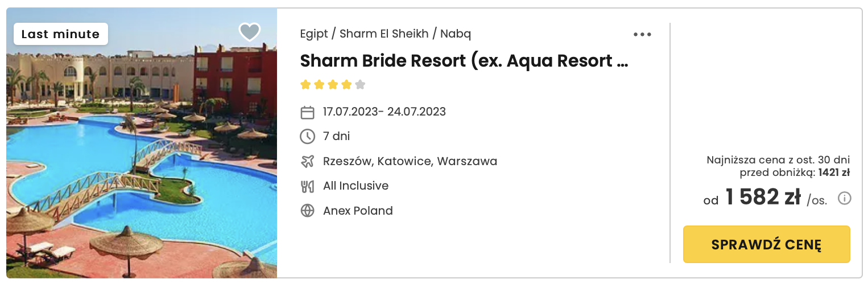
Task: Click the Egipt / Sharm El Sheikh / Nabq location
Action: tap(385, 34)
